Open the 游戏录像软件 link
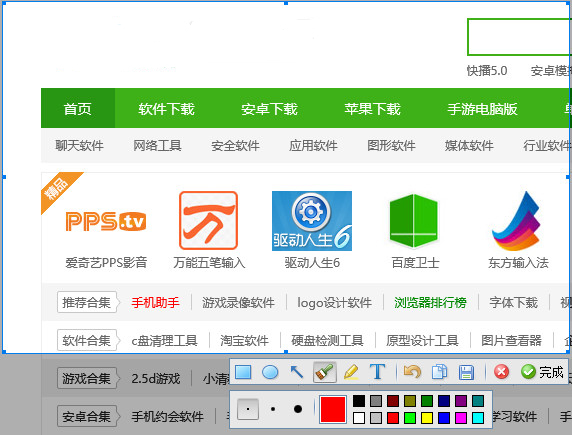572x435 pixels. [x=238, y=303]
